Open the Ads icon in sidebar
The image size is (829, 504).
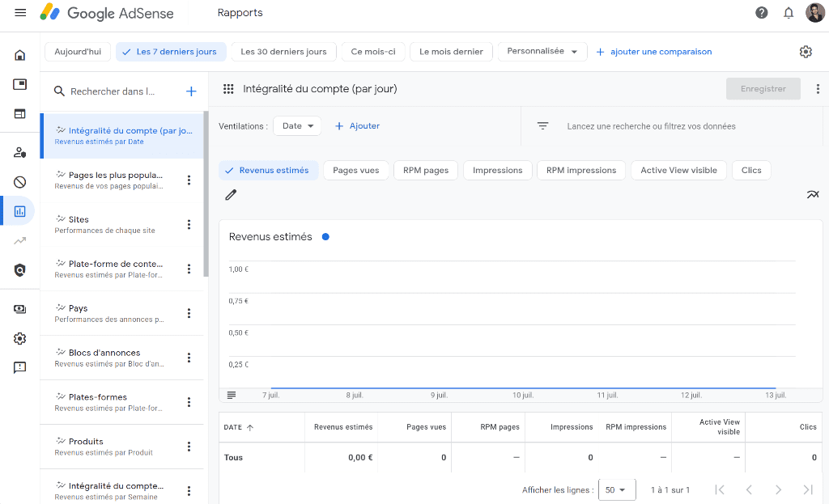19,84
